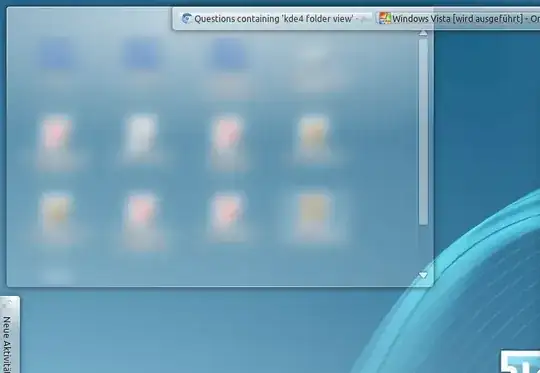Switch to Windows Vista VirtualBox task entry
The width and height of the screenshot is (540, 373).
click(458, 19)
